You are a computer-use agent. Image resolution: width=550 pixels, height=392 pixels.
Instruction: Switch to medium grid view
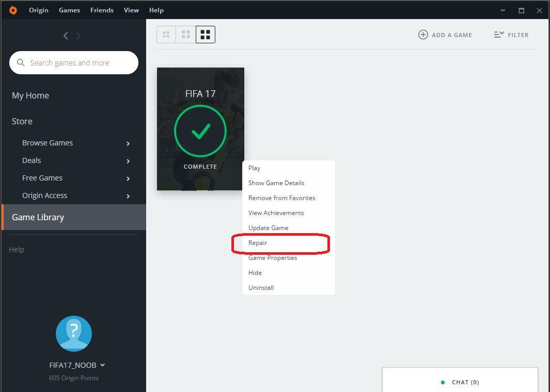coord(186,34)
